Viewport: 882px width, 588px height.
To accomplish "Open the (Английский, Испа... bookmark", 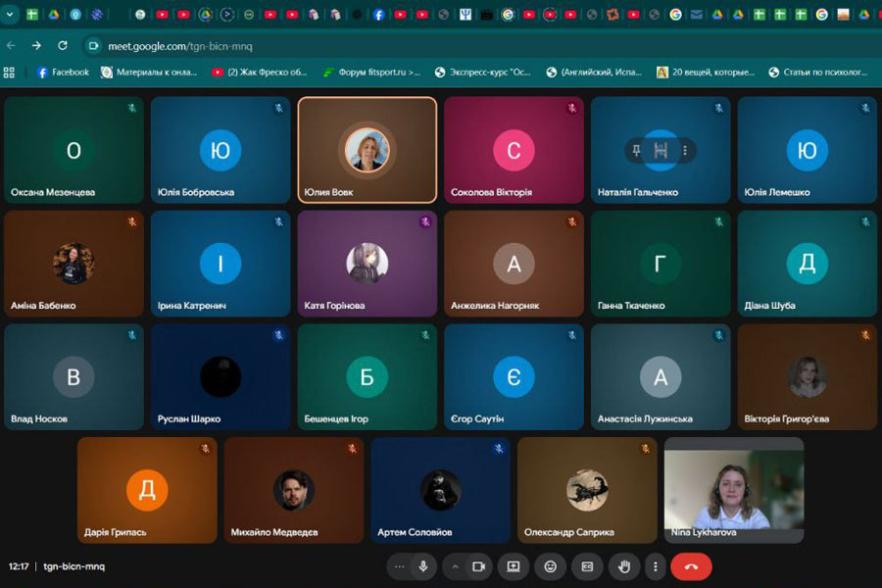I will coord(594,72).
